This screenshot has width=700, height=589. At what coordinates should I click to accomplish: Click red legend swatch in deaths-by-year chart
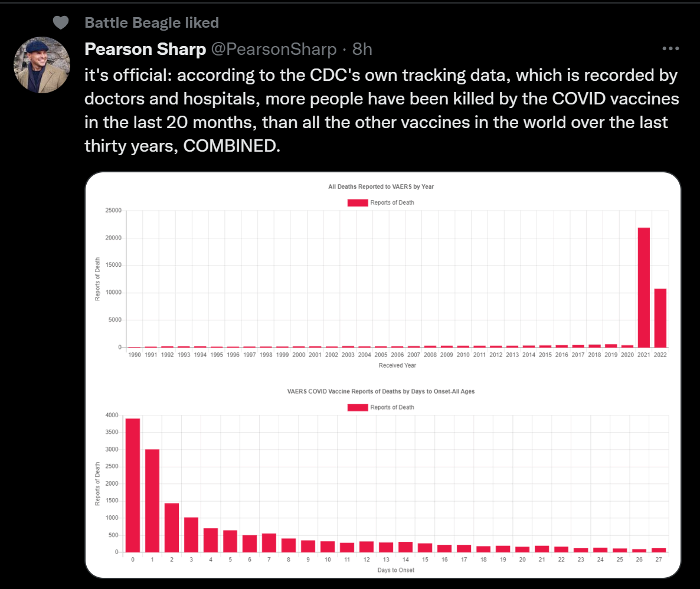(x=358, y=202)
